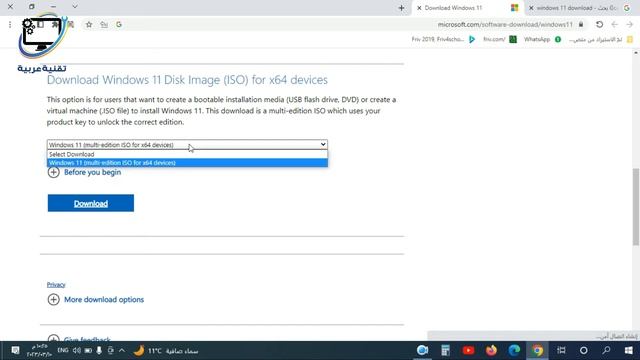Click the page vertical scrollbar thumb
The height and width of the screenshot is (360, 640).
(636, 206)
